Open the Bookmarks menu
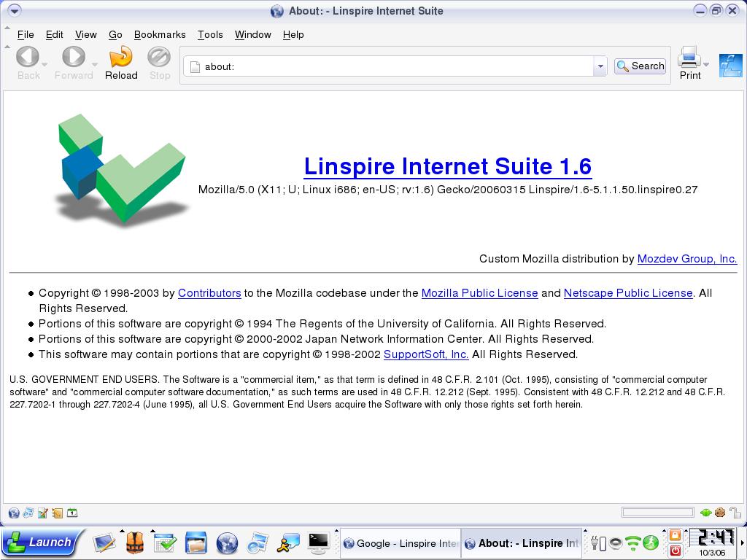Viewport: 747px width, 560px height. 160,34
